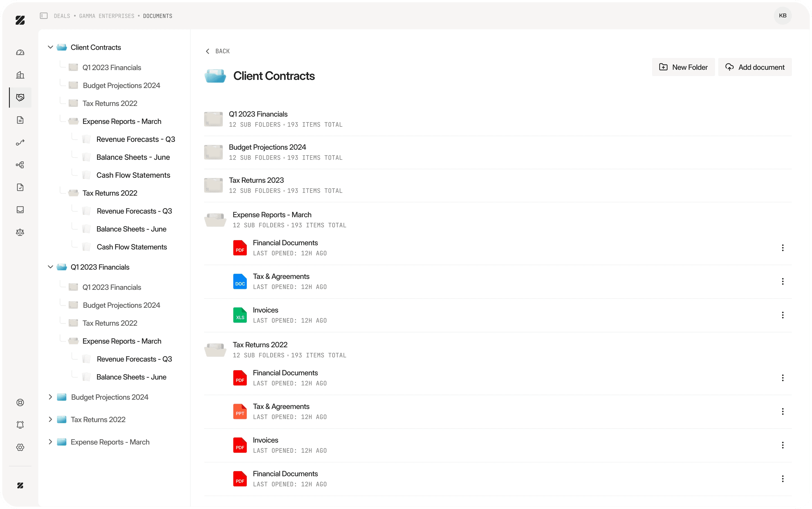The width and height of the screenshot is (812, 509).
Task: Collapse the Client Contracts tree node
Action: click(x=50, y=47)
